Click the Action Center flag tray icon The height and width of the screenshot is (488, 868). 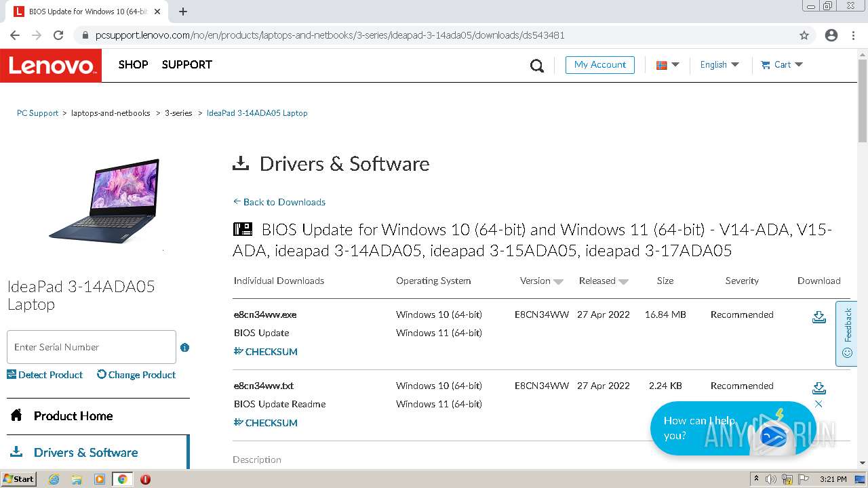tap(802, 479)
